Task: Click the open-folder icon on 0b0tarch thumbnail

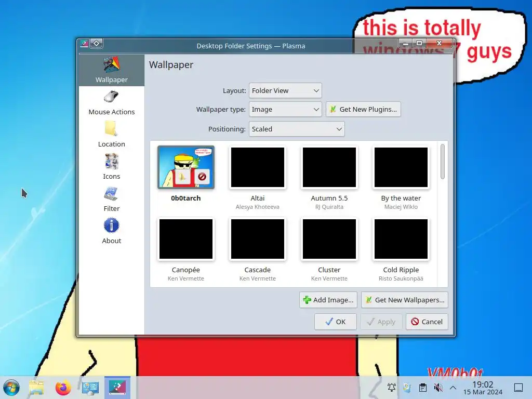Action: point(182,177)
